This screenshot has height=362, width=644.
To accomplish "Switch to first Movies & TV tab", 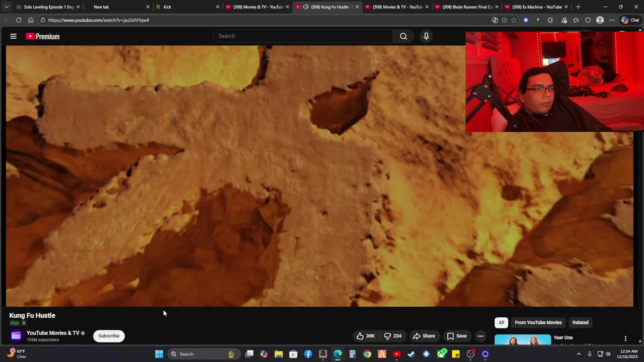I will pos(257,7).
